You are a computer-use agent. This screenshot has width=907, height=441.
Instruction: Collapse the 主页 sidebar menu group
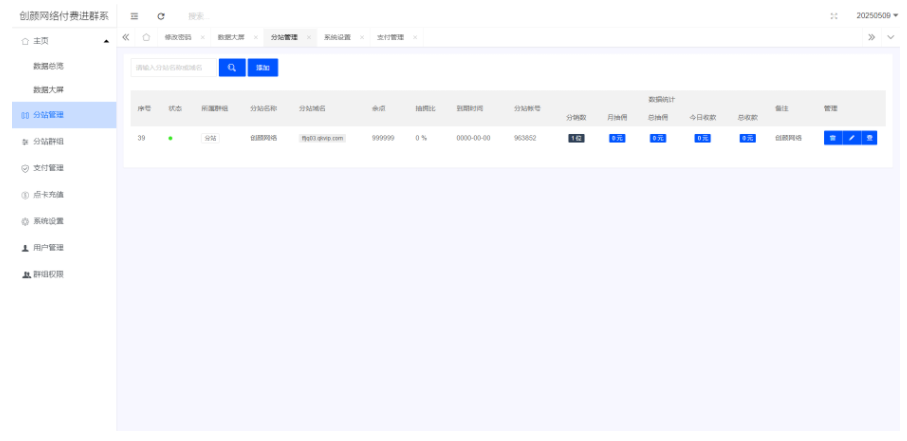[x=107, y=41]
